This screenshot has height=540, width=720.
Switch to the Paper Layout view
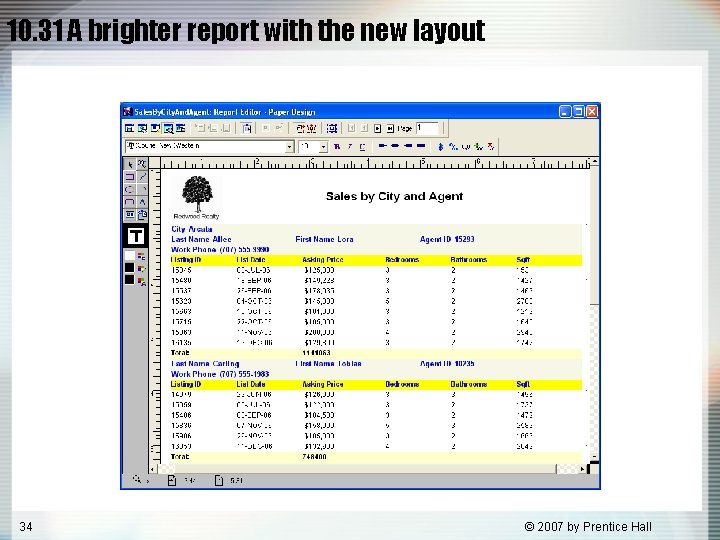coord(155,129)
